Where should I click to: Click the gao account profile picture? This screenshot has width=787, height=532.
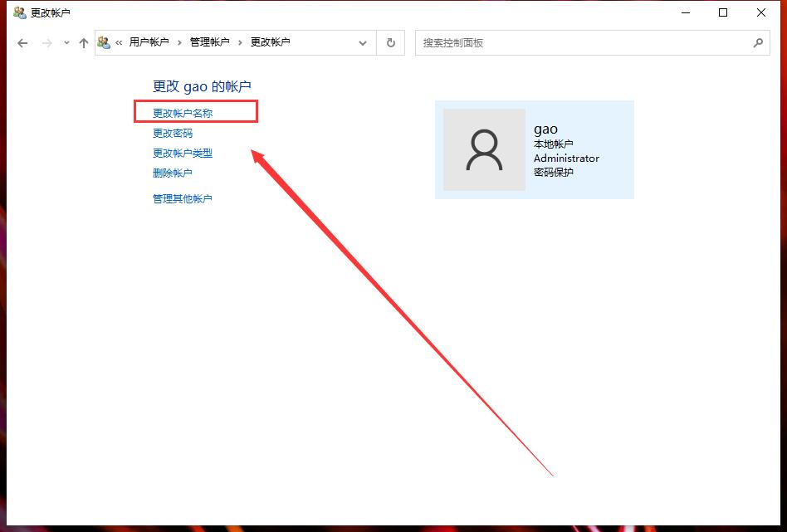[484, 150]
